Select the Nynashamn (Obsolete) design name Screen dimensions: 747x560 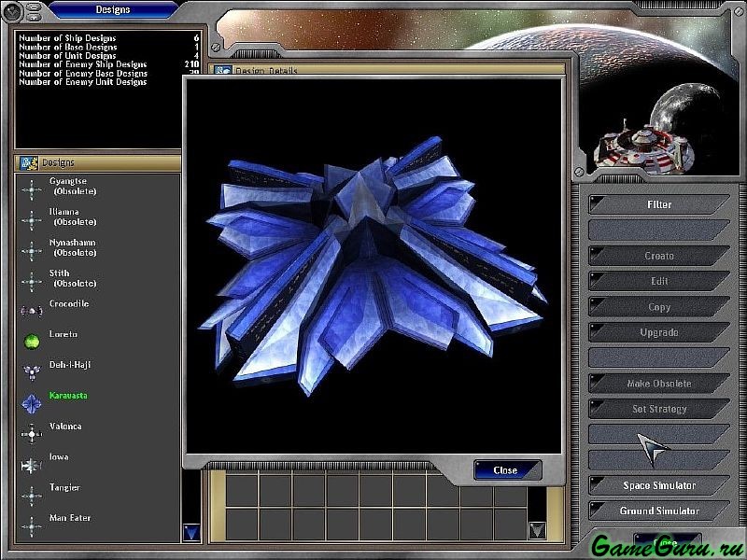pyautogui.click(x=73, y=247)
